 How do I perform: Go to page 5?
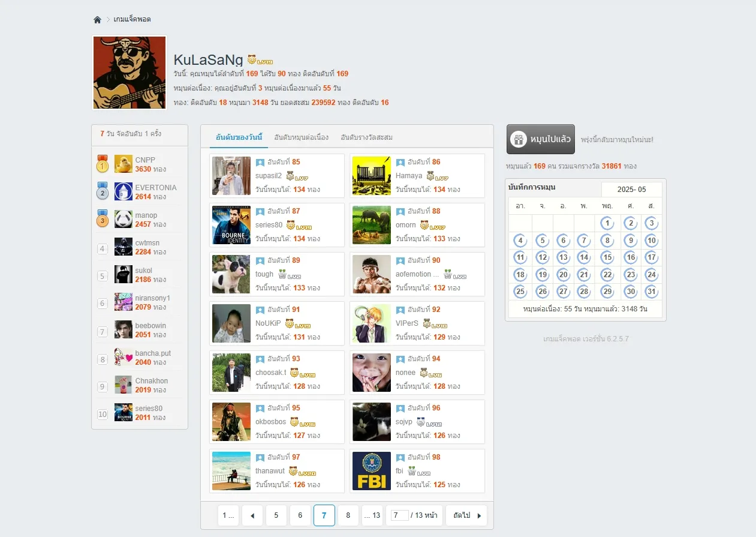coord(276,515)
